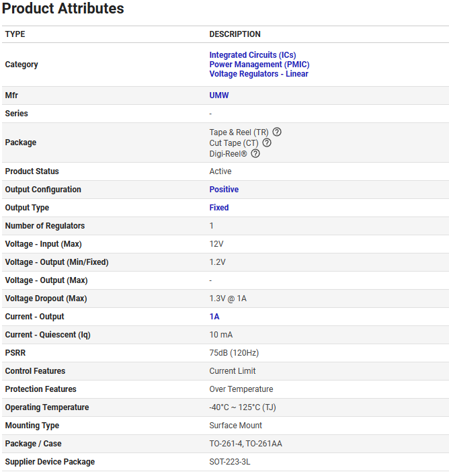Click the TO-261-4, TO-261AA package value
The height and width of the screenshot is (476, 449).
tap(246, 444)
